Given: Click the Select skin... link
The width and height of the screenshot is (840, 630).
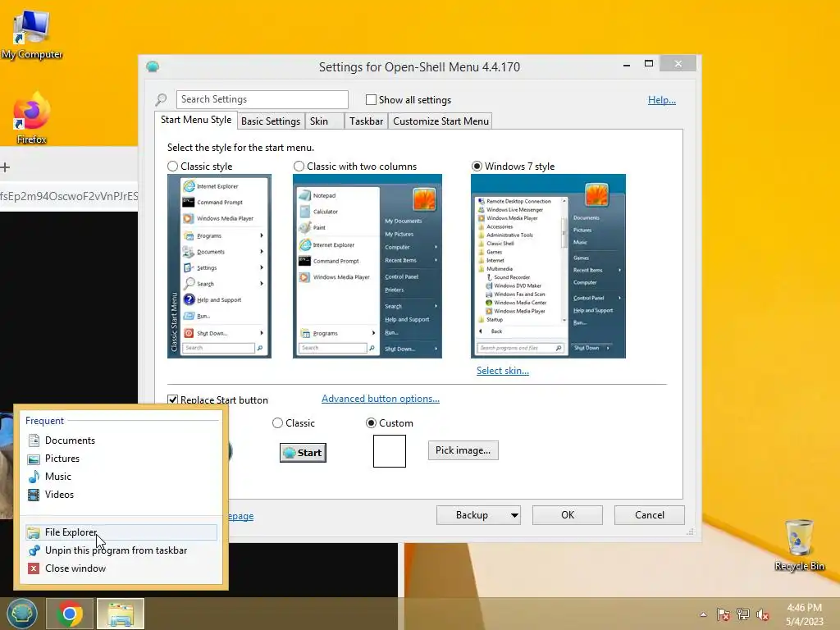Looking at the screenshot, I should [x=503, y=371].
